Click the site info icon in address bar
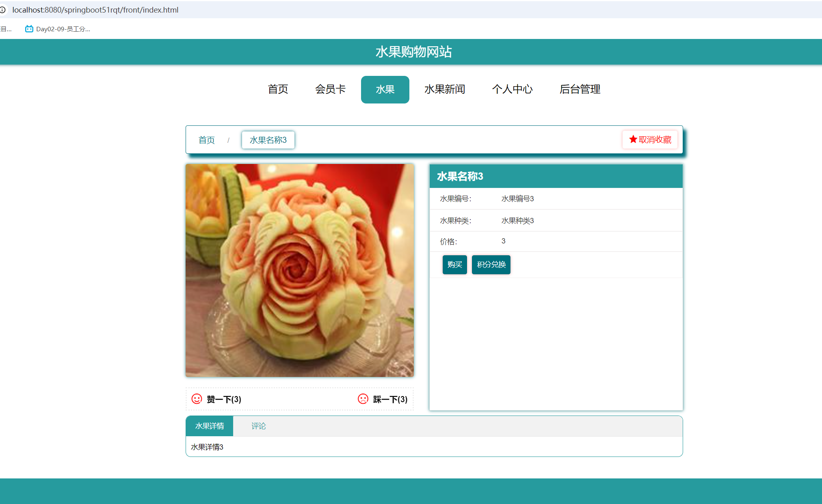The height and width of the screenshot is (504, 822). point(3,10)
